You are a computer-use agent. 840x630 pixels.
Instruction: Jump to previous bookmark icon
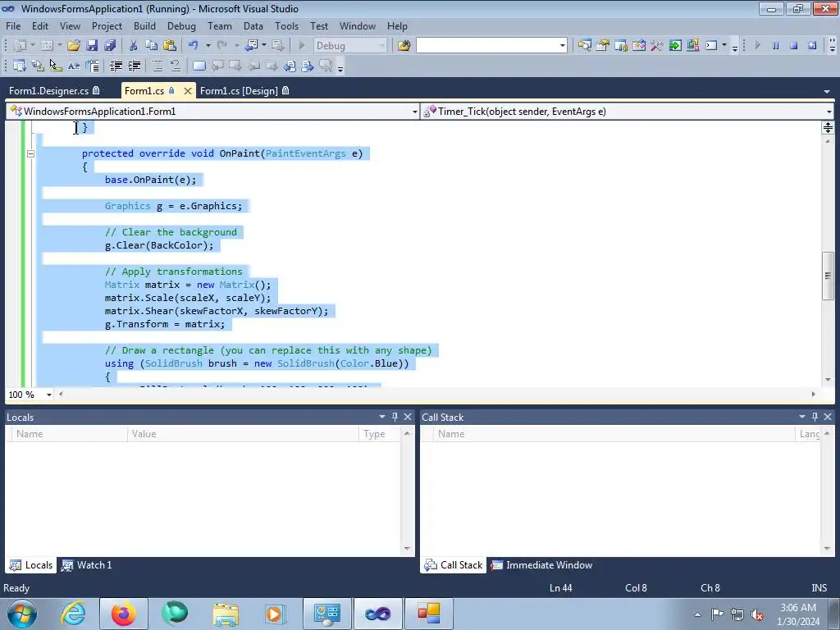[217, 66]
